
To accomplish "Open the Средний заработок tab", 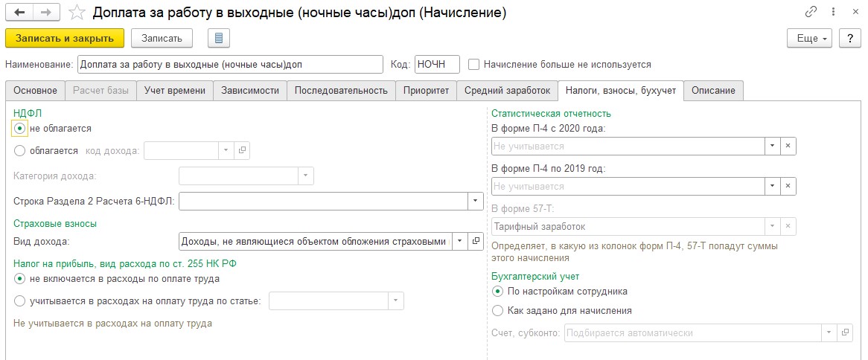I will coord(507,91).
